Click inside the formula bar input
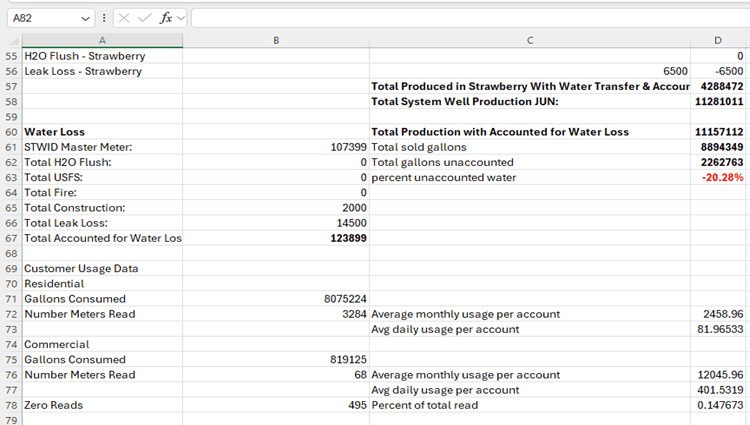This screenshot has height=425, width=750. point(460,18)
